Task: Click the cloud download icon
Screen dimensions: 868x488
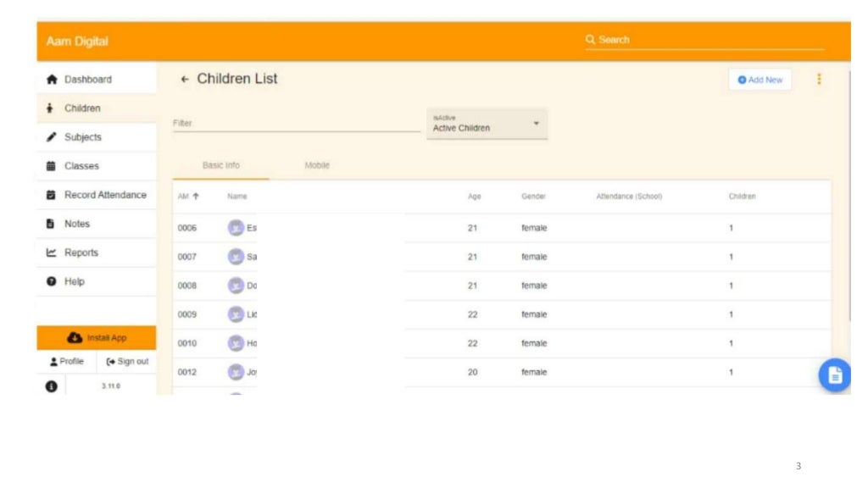Action: pyautogui.click(x=75, y=337)
